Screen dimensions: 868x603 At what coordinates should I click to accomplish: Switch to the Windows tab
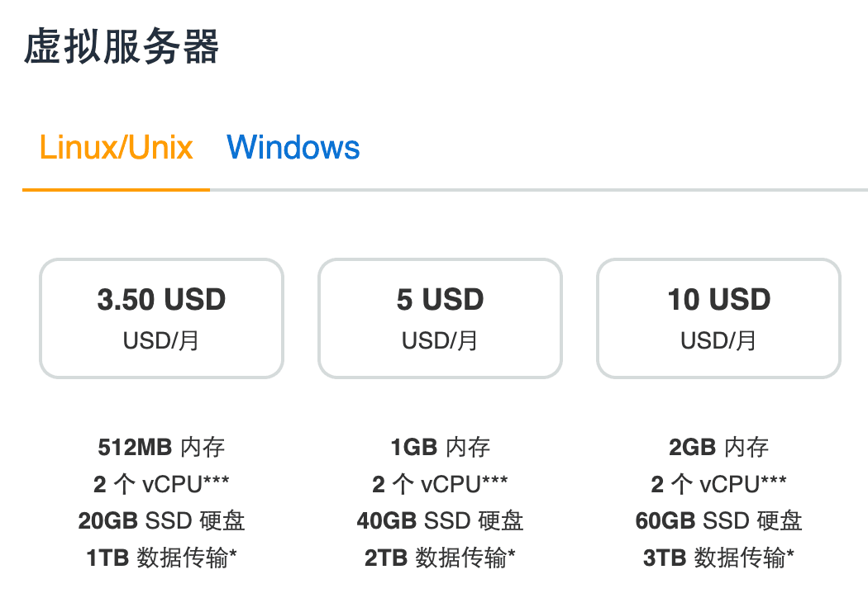click(x=293, y=148)
